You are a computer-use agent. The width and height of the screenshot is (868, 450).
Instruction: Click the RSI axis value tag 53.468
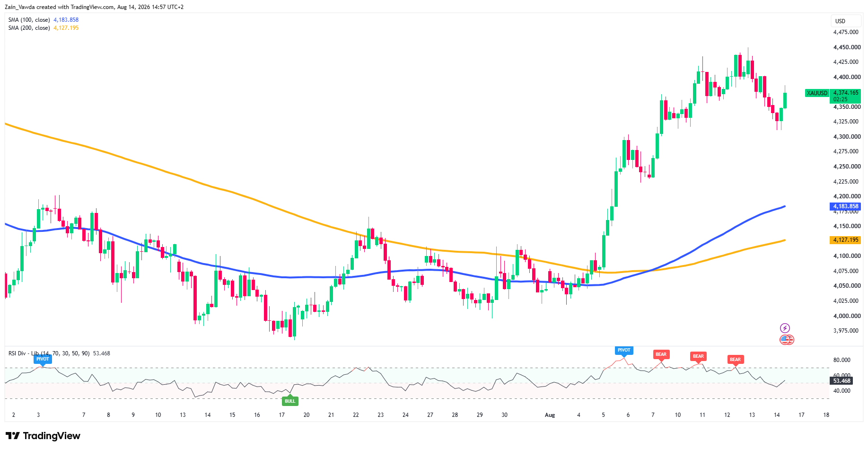(842, 380)
